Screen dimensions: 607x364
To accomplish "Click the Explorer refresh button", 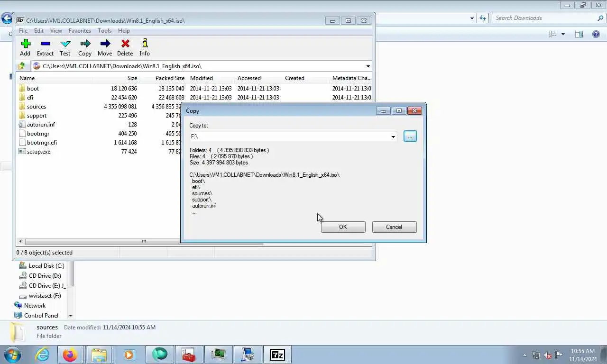I will [483, 18].
